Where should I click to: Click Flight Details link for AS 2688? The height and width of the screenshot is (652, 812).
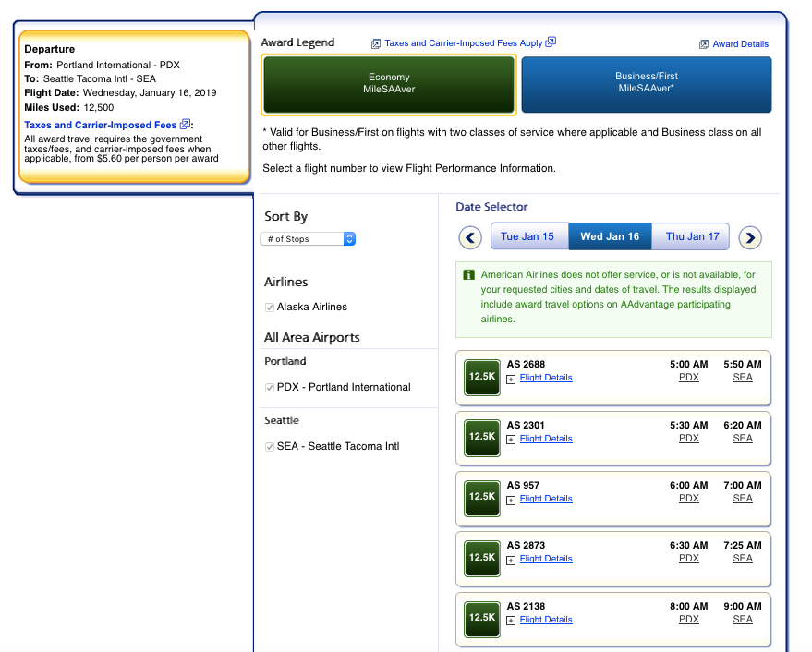point(546,378)
